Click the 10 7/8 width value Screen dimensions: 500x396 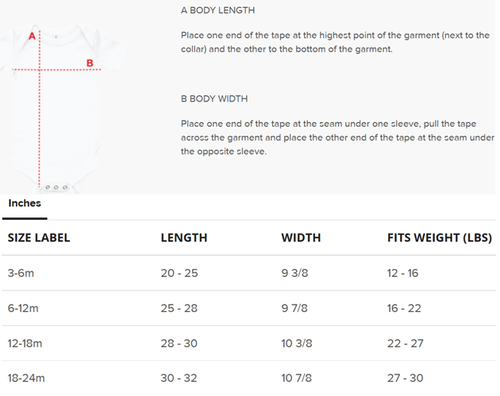(x=296, y=378)
